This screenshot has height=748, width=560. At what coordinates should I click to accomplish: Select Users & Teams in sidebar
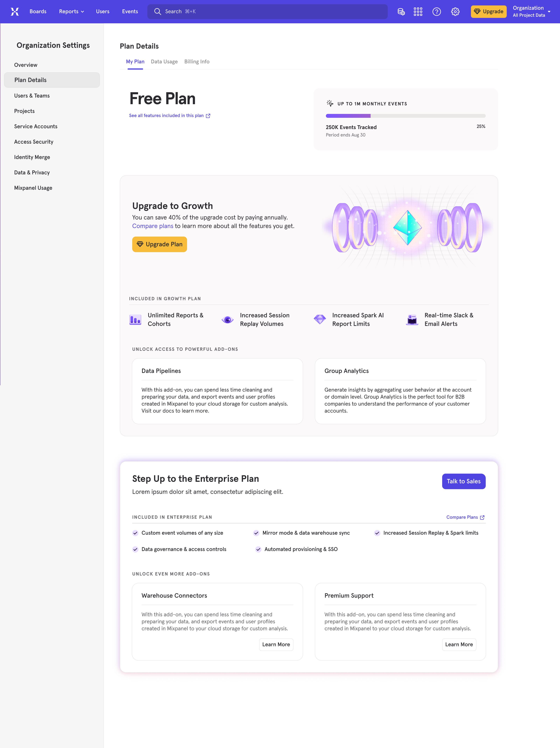[x=32, y=96]
